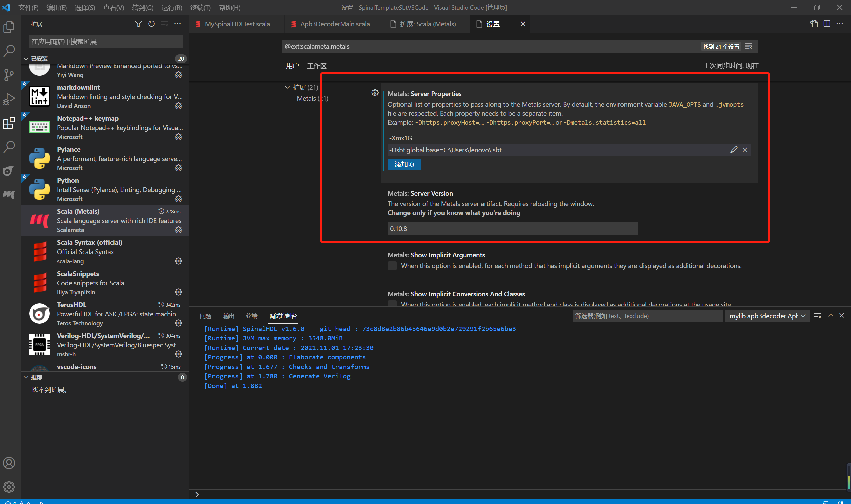Open Run and Debug view
This screenshot has height=504, width=851.
(x=9, y=99)
